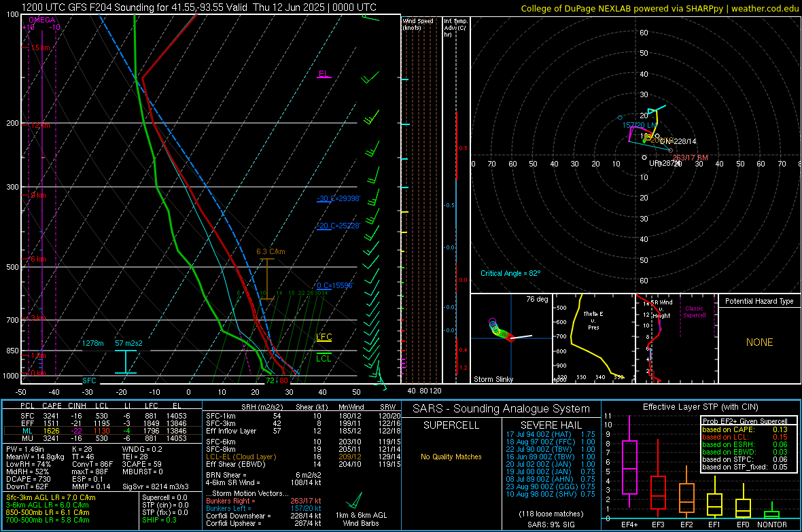
Task: Select the 17 Jul 94 00Z (HAT) analogue
Action: tap(551, 433)
